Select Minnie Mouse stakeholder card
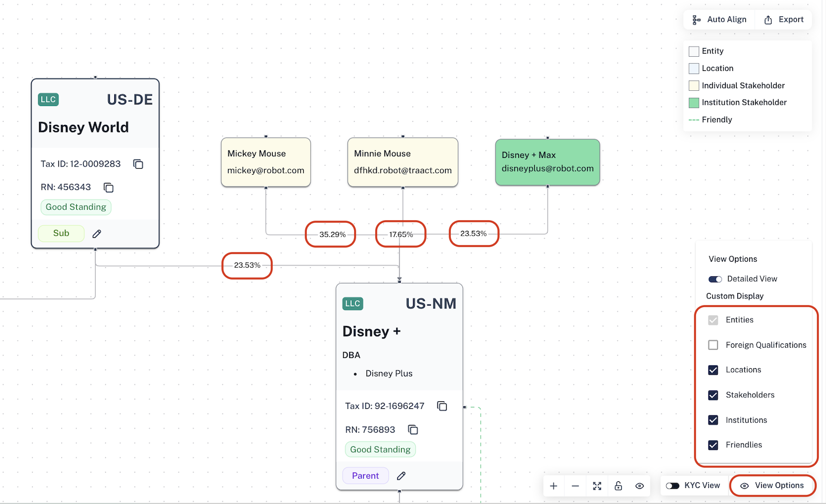Viewport: 826px width, 504px height. (403, 162)
